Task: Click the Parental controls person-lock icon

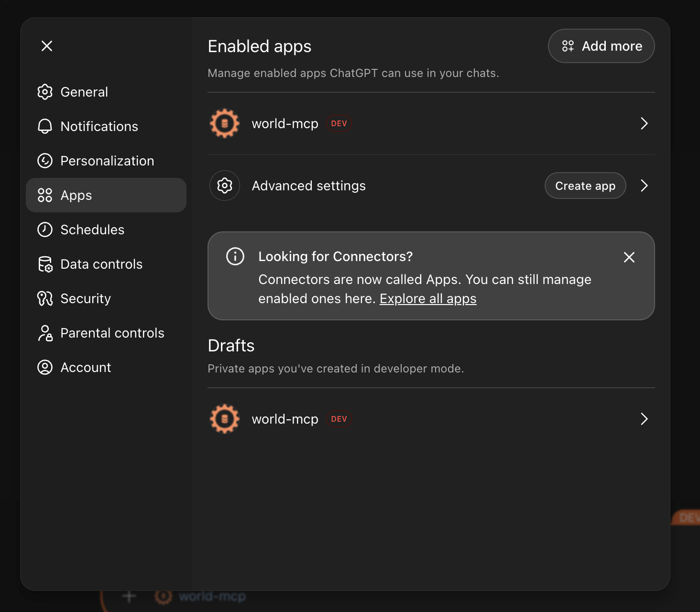Action: pos(45,333)
